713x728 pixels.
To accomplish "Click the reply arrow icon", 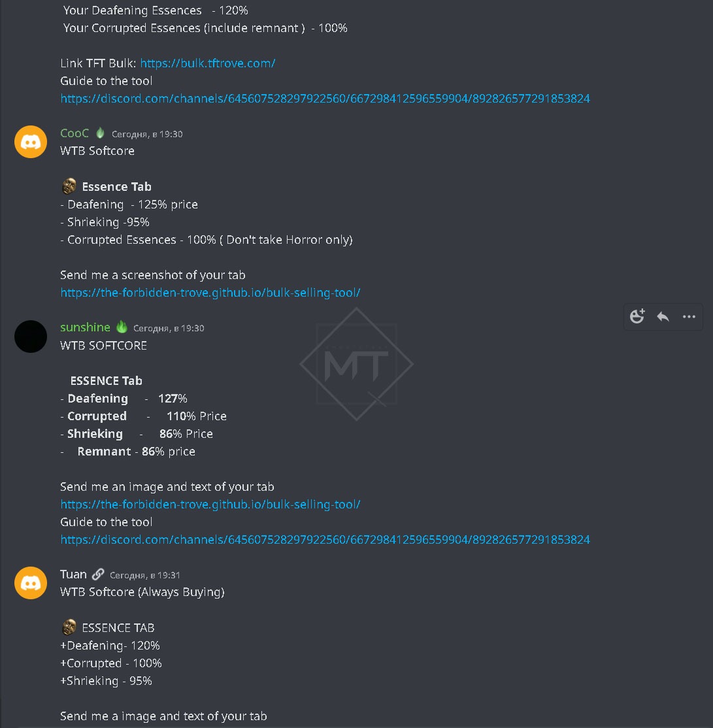I will tap(663, 317).
